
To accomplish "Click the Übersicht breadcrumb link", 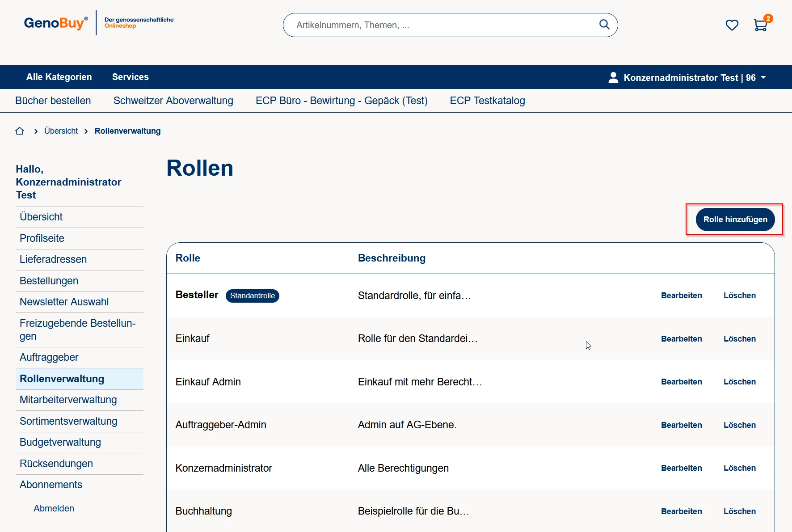I will (61, 131).
